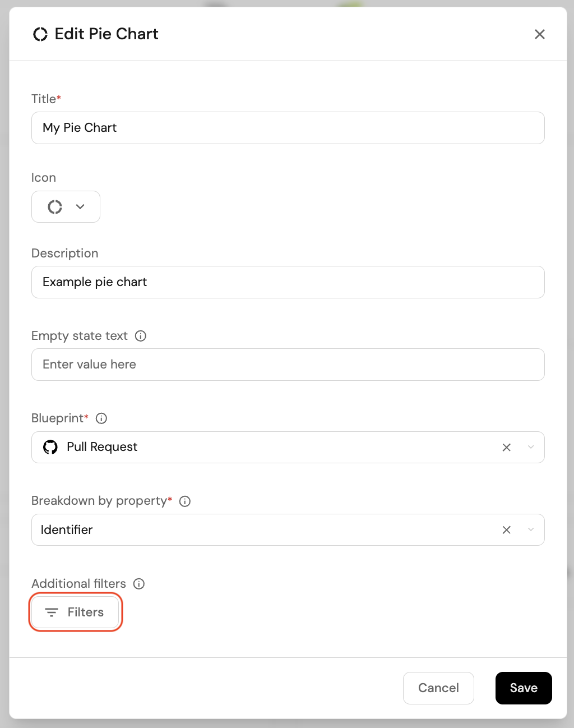This screenshot has height=728, width=574.
Task: Click the Breakdown by property info icon
Action: (x=185, y=501)
